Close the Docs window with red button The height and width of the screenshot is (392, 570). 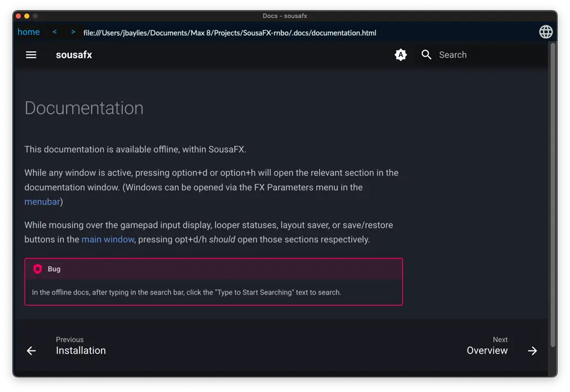[x=17, y=16]
